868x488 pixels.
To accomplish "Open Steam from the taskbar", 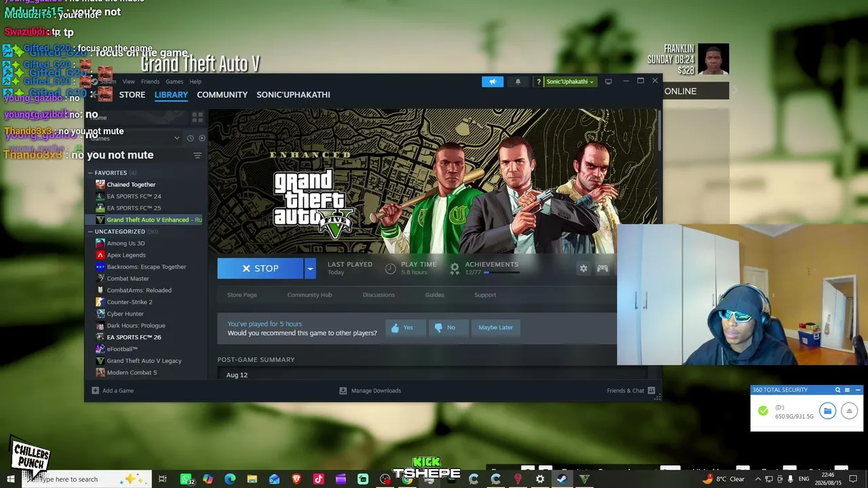I will click(x=562, y=479).
